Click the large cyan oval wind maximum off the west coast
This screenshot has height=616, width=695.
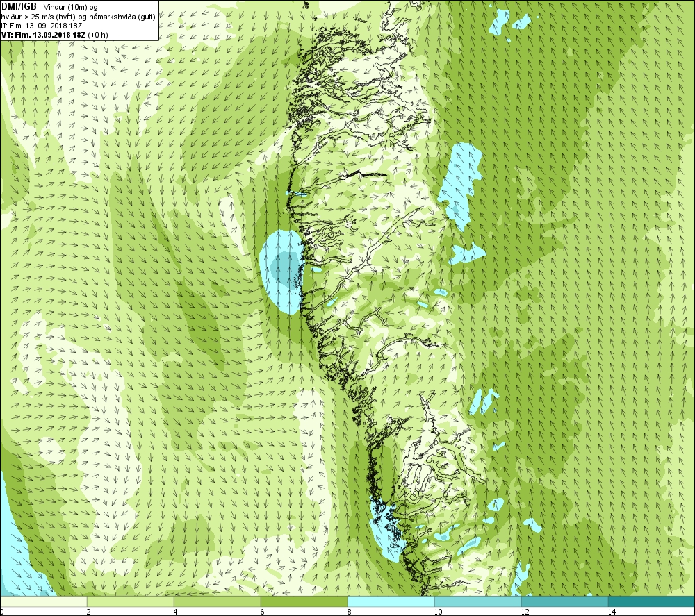(281, 272)
